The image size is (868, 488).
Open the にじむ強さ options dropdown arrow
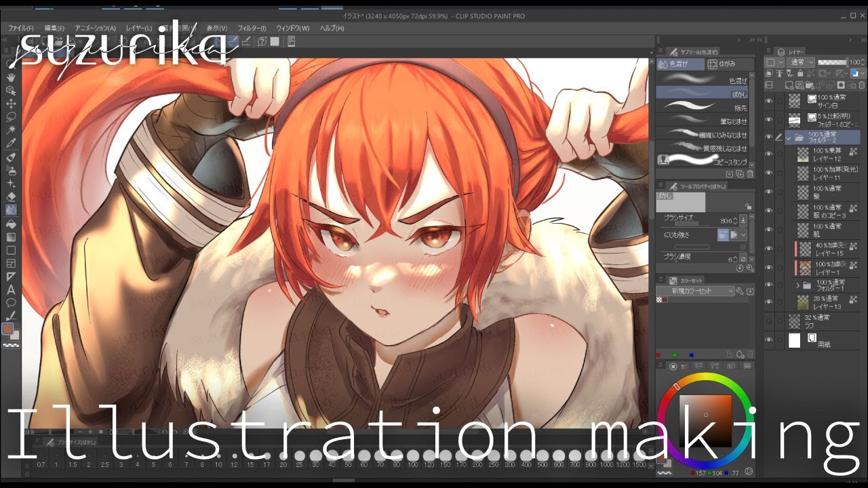744,235
